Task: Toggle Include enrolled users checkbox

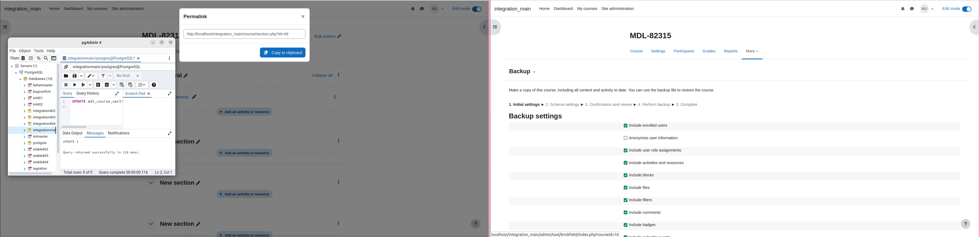Action: point(625,126)
